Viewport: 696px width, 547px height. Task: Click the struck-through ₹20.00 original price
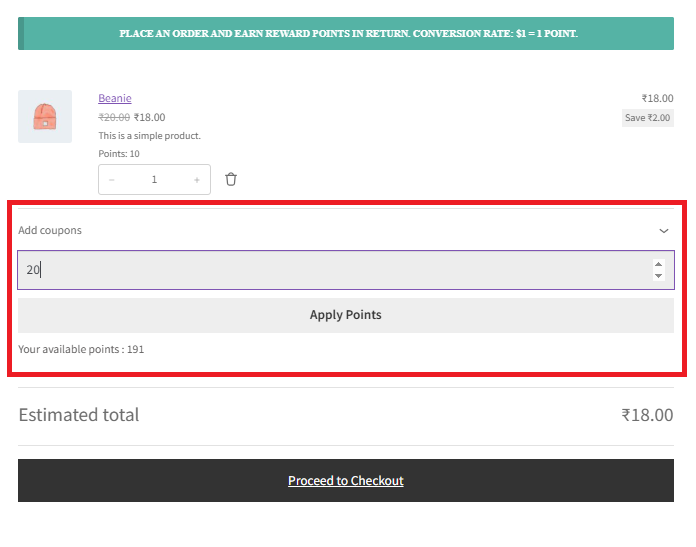[x=114, y=117]
